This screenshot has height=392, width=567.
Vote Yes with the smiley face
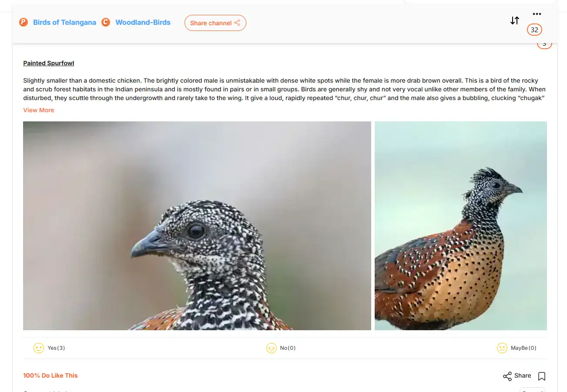click(39, 348)
